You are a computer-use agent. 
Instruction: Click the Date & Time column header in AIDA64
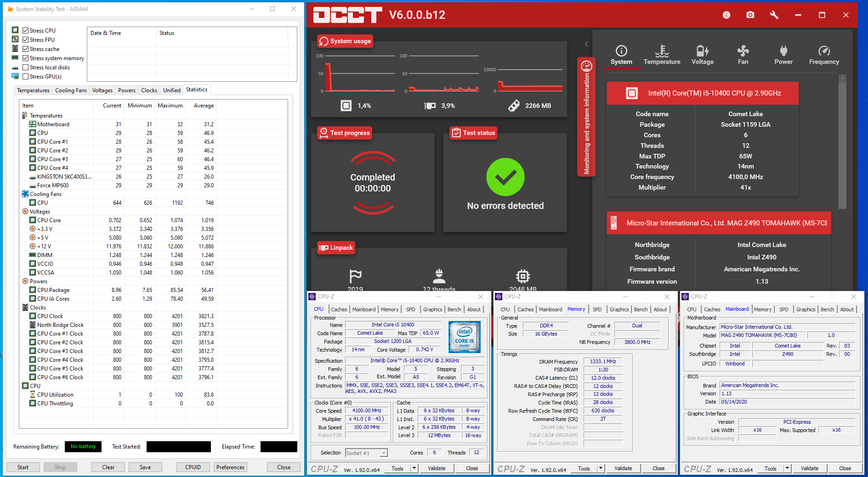(122, 33)
